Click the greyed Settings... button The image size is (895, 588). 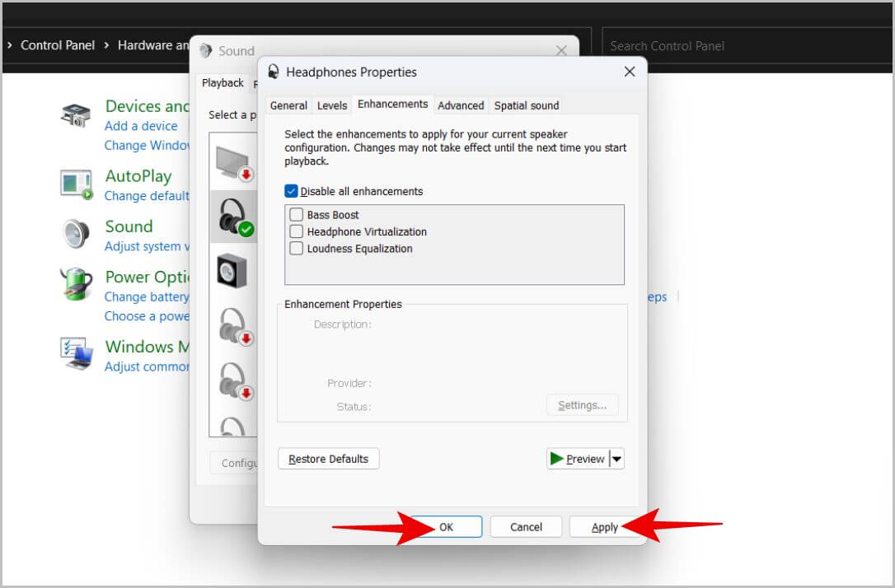tap(582, 405)
